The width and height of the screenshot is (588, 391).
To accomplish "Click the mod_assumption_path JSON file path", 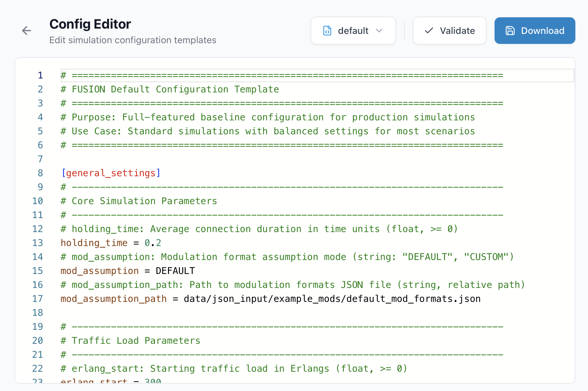I will tap(332, 299).
